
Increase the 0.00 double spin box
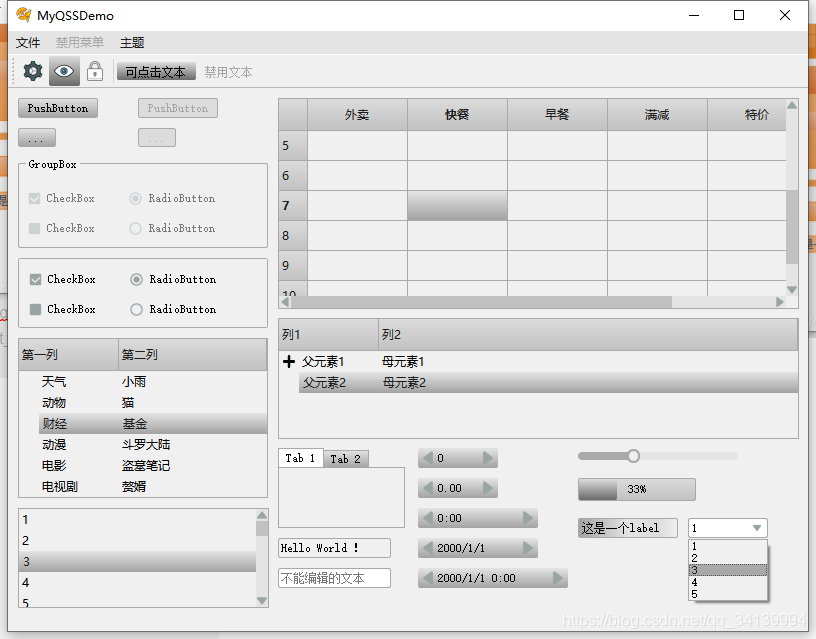[x=488, y=488]
